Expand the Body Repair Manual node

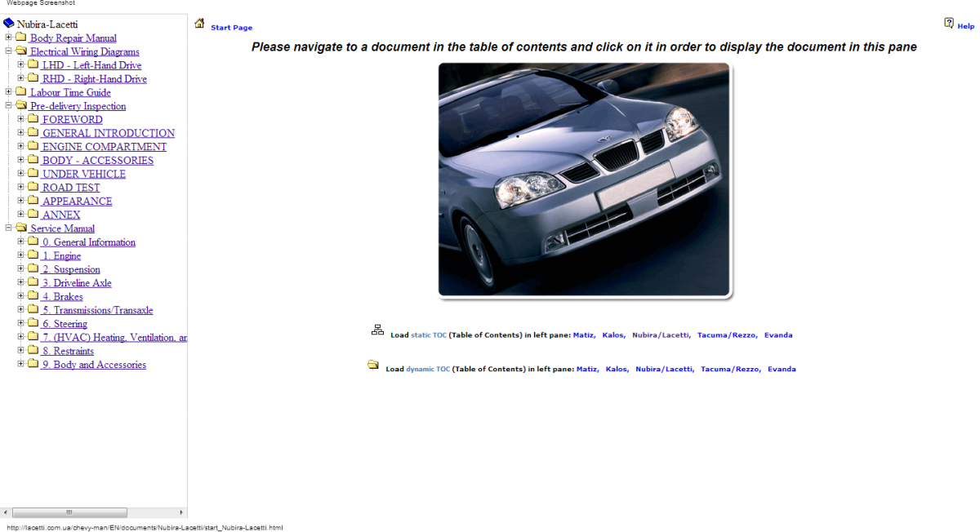point(8,38)
